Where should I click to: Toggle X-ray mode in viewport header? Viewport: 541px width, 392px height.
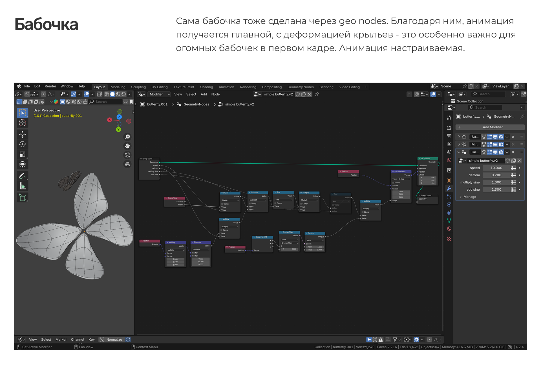point(100,94)
